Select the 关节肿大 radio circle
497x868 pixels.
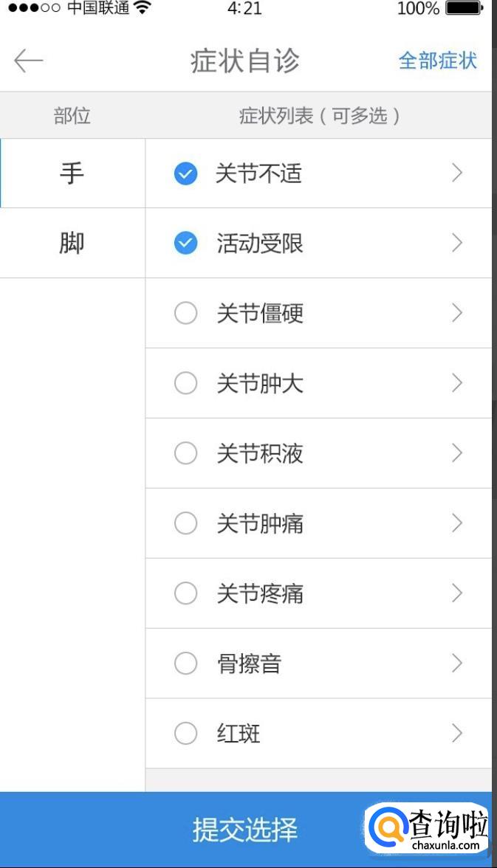point(185,383)
